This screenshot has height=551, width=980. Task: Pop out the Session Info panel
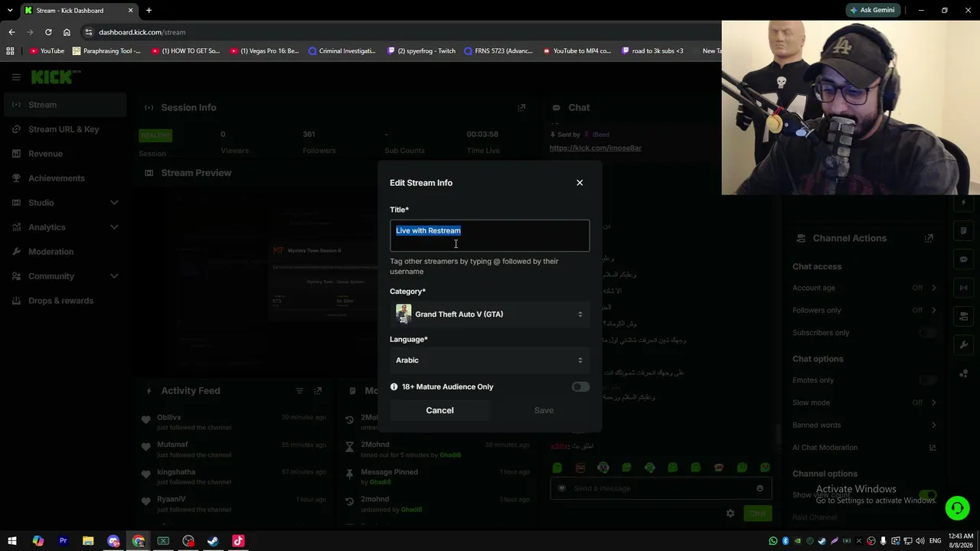point(521,108)
